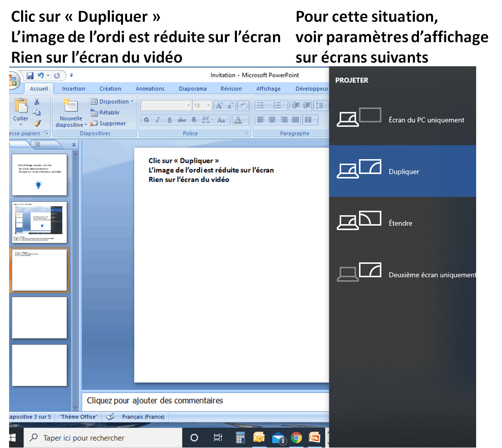Image resolution: width=502 pixels, height=448 pixels.
Task: Open columns dropdown in Paragraphe group
Action: pos(310,120)
